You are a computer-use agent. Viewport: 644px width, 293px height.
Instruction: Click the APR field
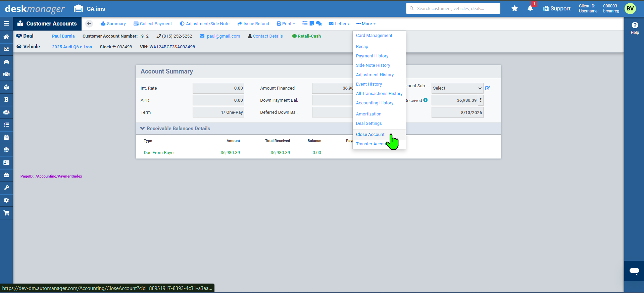(x=218, y=100)
